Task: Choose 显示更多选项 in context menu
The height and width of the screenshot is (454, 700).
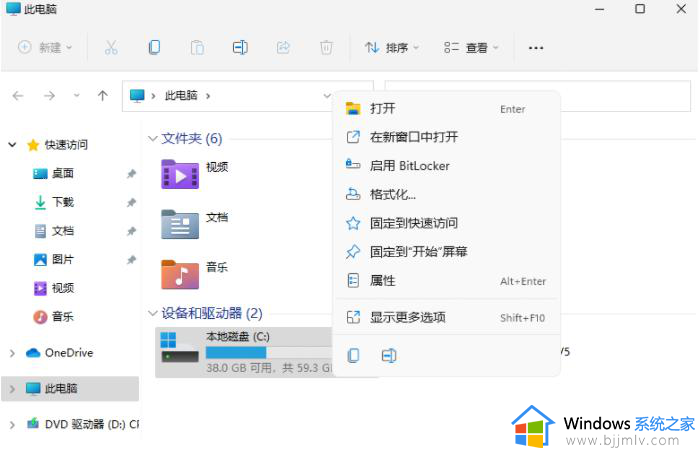Action: (446, 317)
